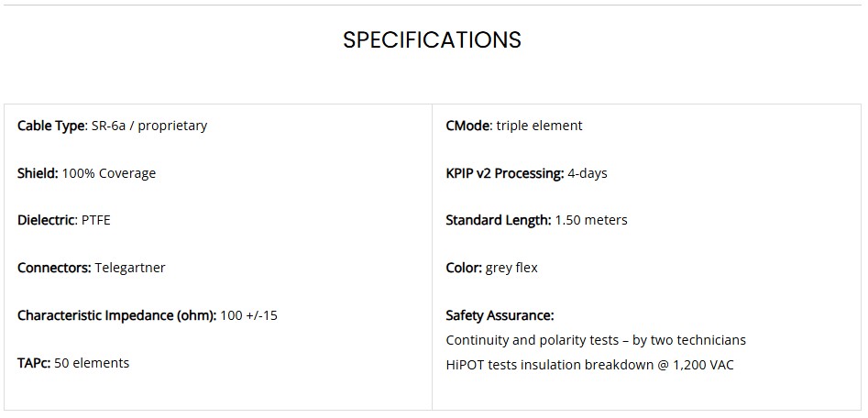Click the SPECIFICATIONS heading
Image resolution: width=868 pixels, height=418 pixels.
[432, 40]
